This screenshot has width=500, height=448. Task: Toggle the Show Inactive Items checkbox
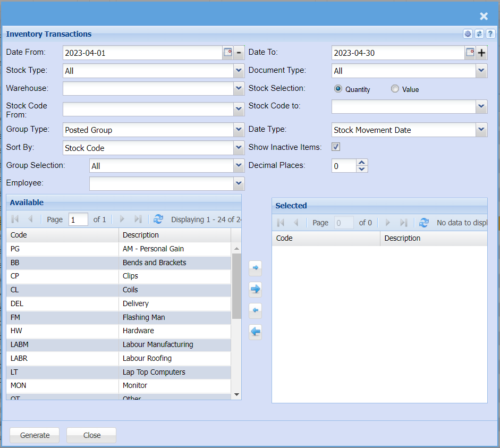336,147
